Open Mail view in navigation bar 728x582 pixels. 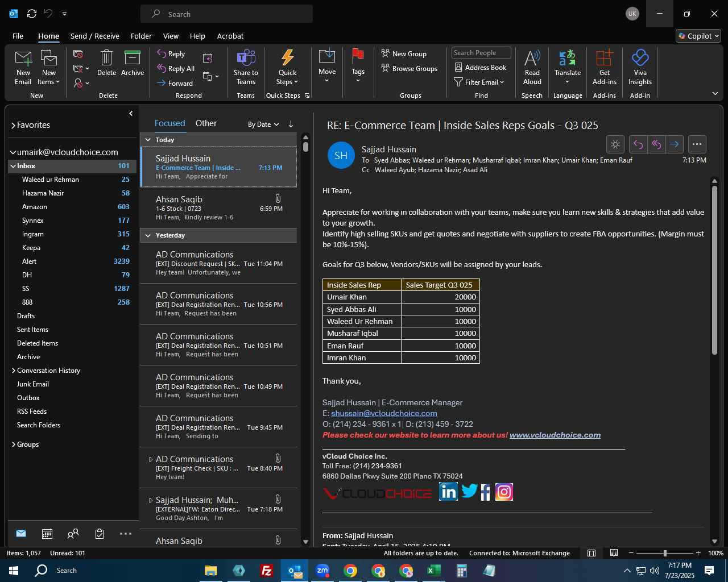21,534
